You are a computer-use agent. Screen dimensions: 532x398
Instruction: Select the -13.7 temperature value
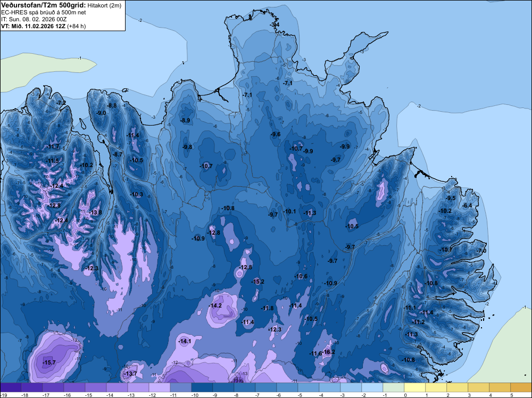click(131, 374)
